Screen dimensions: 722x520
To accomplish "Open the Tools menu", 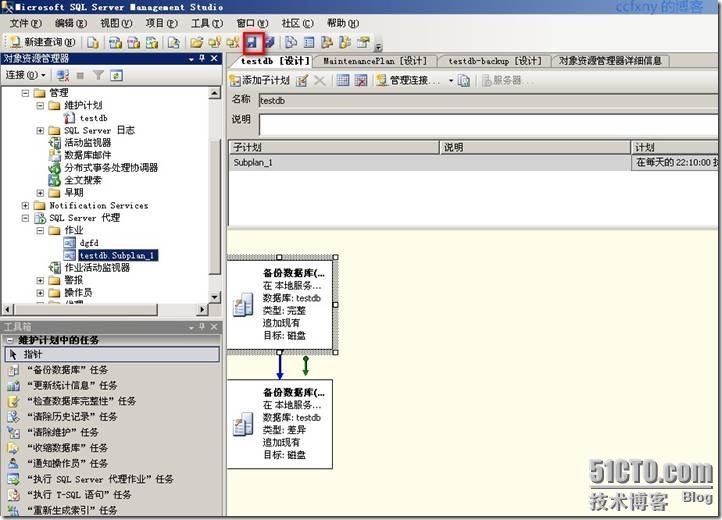I will click(x=207, y=23).
